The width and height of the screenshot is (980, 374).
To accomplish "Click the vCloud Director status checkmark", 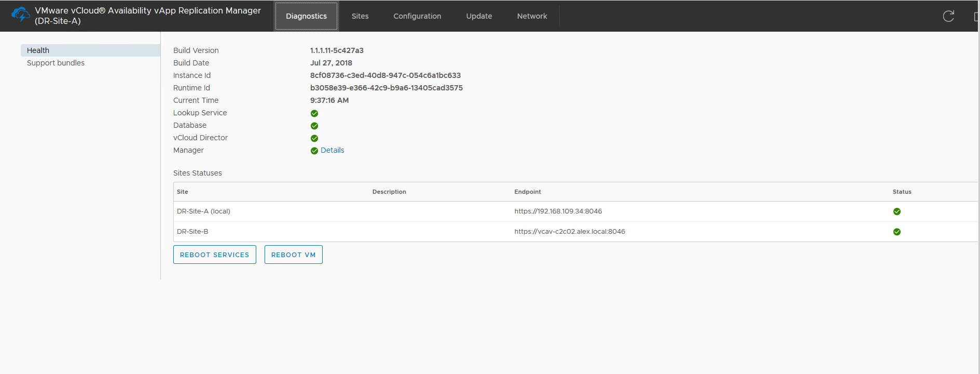I will [314, 138].
